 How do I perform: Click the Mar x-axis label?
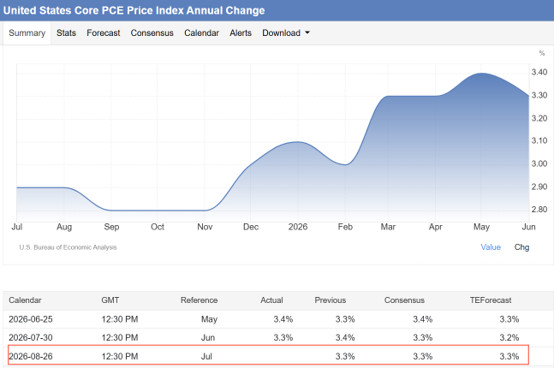[388, 227]
